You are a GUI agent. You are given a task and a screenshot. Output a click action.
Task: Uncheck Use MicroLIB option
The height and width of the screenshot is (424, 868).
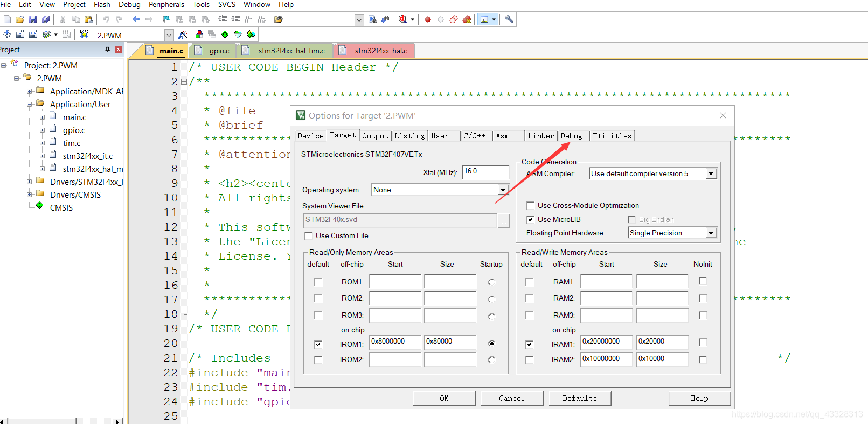[531, 219]
